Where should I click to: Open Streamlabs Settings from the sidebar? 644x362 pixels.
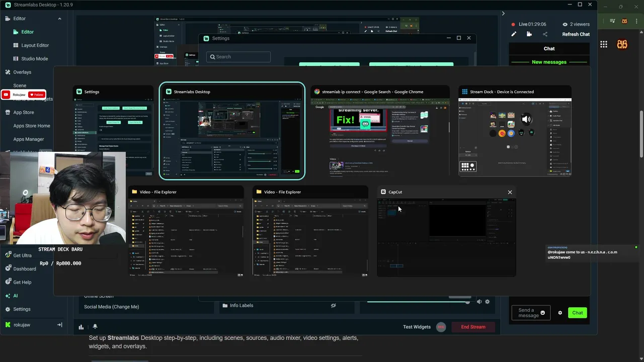coord(22,309)
